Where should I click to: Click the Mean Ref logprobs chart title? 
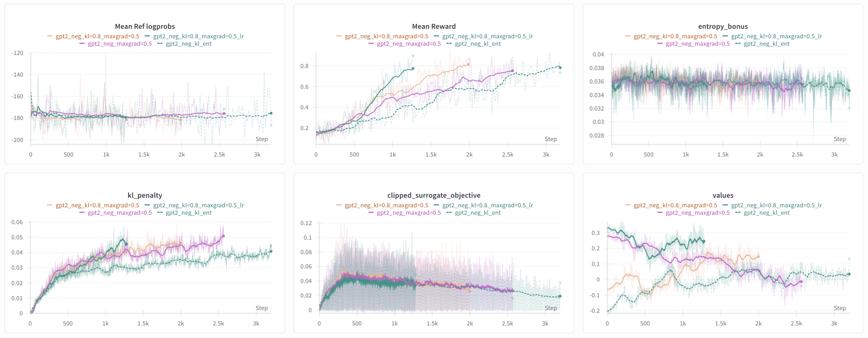[145, 26]
